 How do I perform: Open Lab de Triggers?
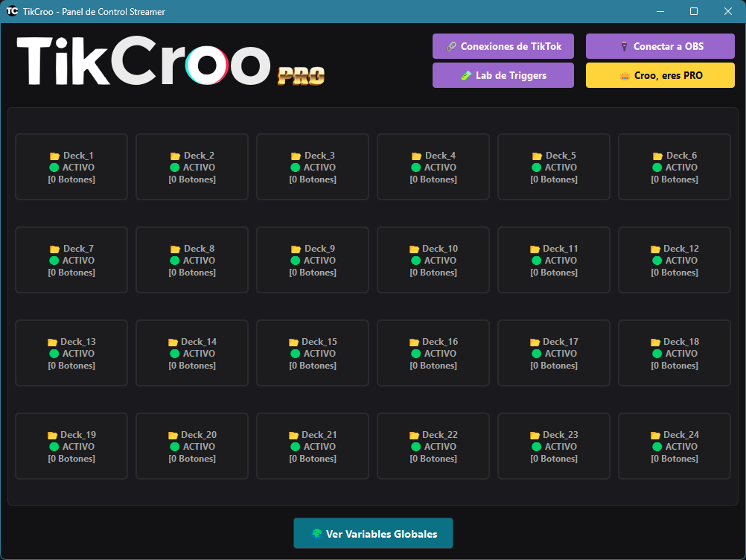pos(503,75)
